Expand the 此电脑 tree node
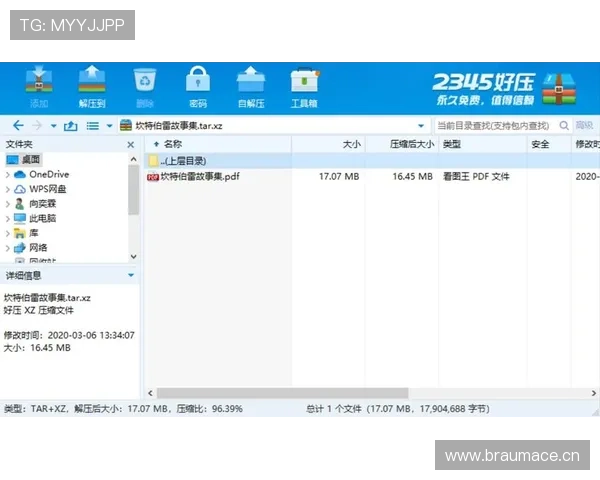The image size is (600, 480). 8,219
